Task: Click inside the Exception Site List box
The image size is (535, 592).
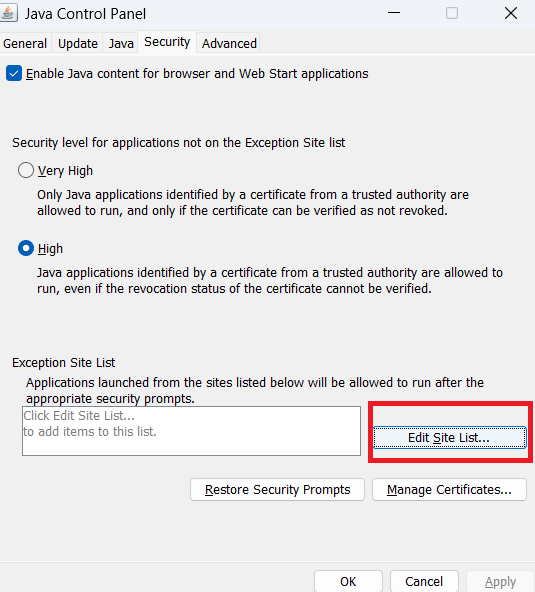Action: pyautogui.click(x=191, y=431)
